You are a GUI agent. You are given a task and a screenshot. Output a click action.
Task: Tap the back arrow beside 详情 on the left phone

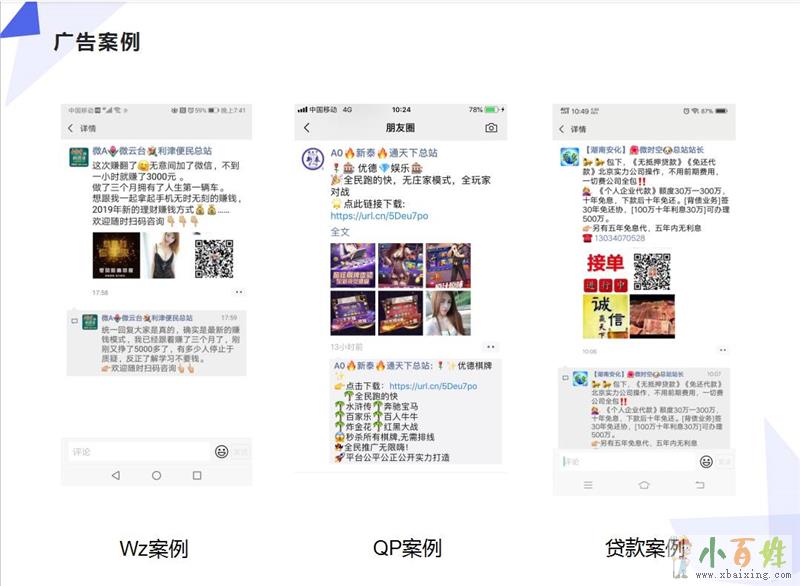pyautogui.click(x=71, y=129)
